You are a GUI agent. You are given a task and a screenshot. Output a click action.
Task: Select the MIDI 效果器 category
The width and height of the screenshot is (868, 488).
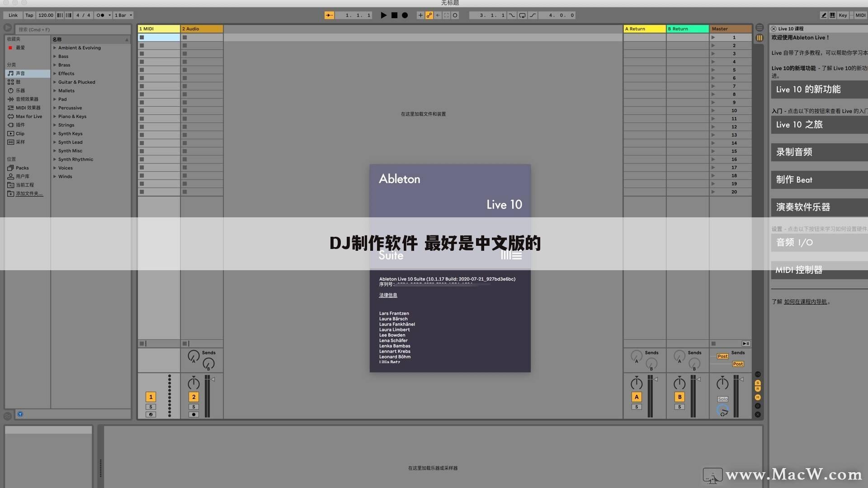(x=27, y=108)
